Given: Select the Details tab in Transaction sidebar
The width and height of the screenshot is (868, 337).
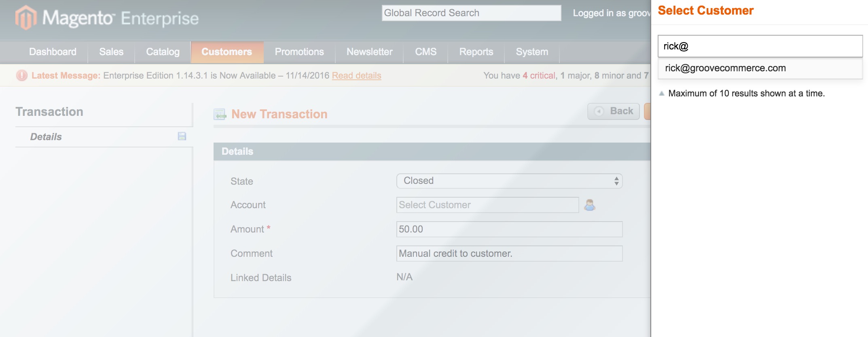Looking at the screenshot, I should tap(104, 137).
